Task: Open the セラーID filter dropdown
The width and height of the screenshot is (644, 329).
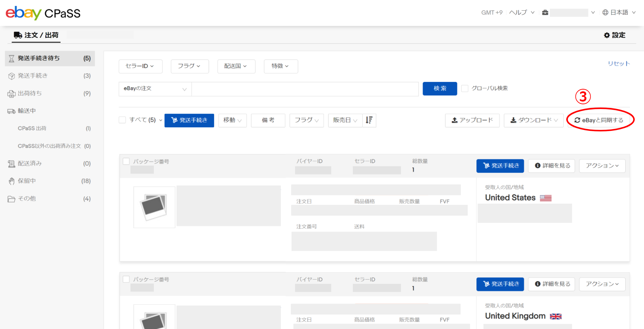Action: click(140, 66)
